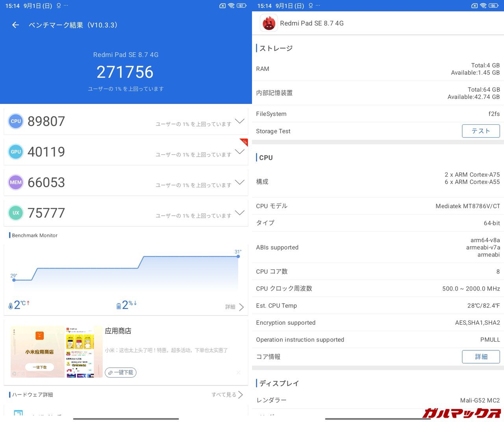This screenshot has width=504, height=422.
Task: Tap the purple MEM badge icon
Action: pos(16,182)
